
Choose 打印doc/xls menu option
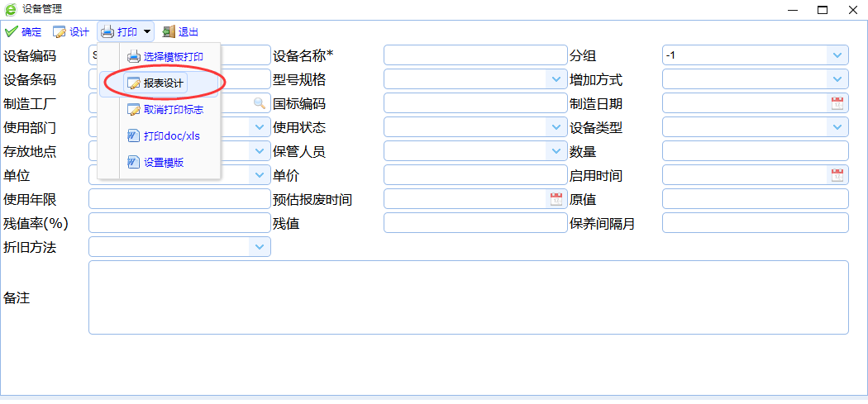171,135
